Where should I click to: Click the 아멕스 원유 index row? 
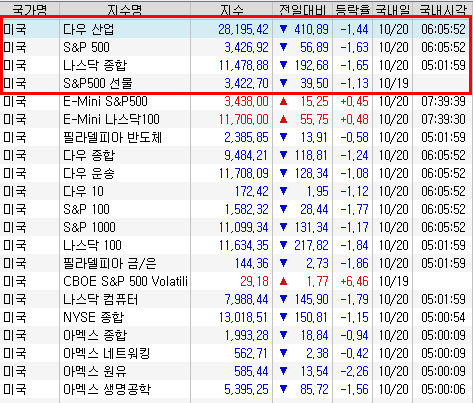(x=236, y=371)
